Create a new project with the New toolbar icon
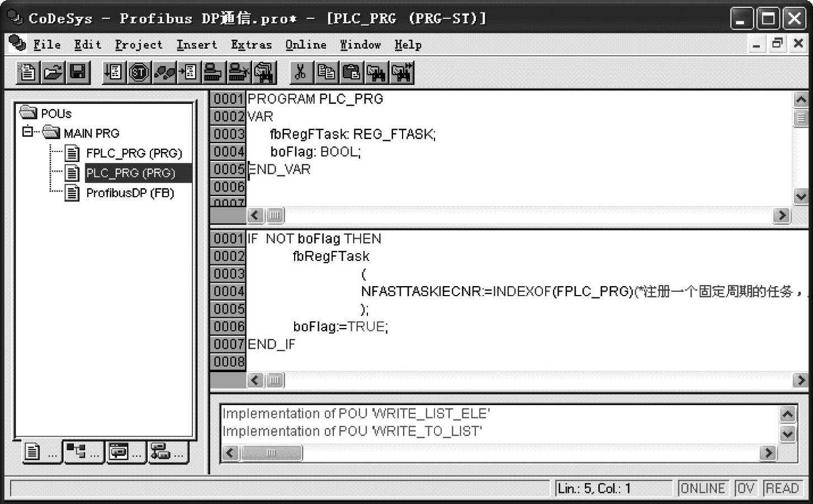 (x=27, y=72)
